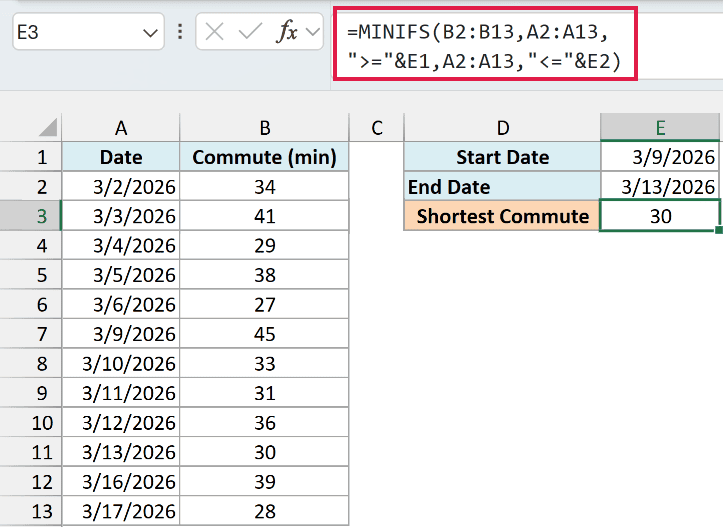The width and height of the screenshot is (723, 527).
Task: Click commute value 41
Action: (265, 216)
